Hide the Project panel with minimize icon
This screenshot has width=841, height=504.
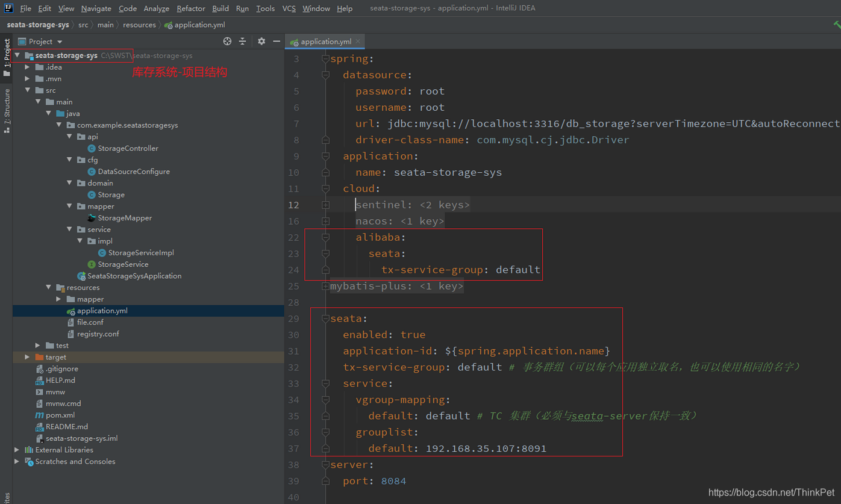point(277,41)
